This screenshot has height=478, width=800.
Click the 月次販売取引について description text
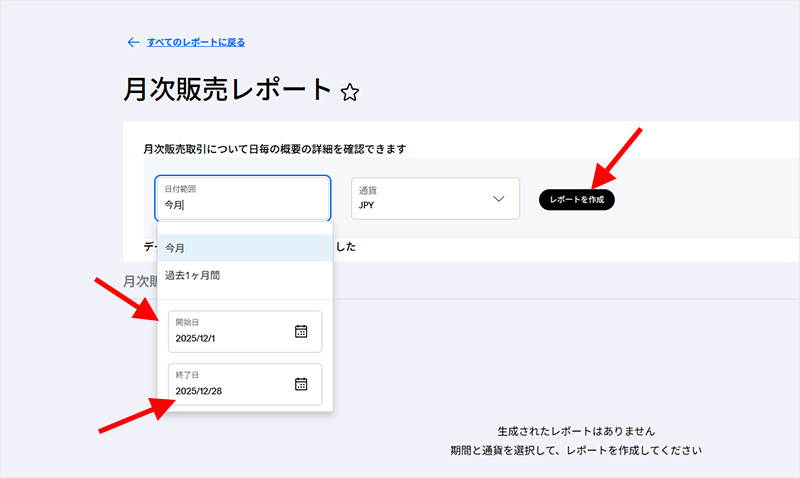[x=275, y=149]
